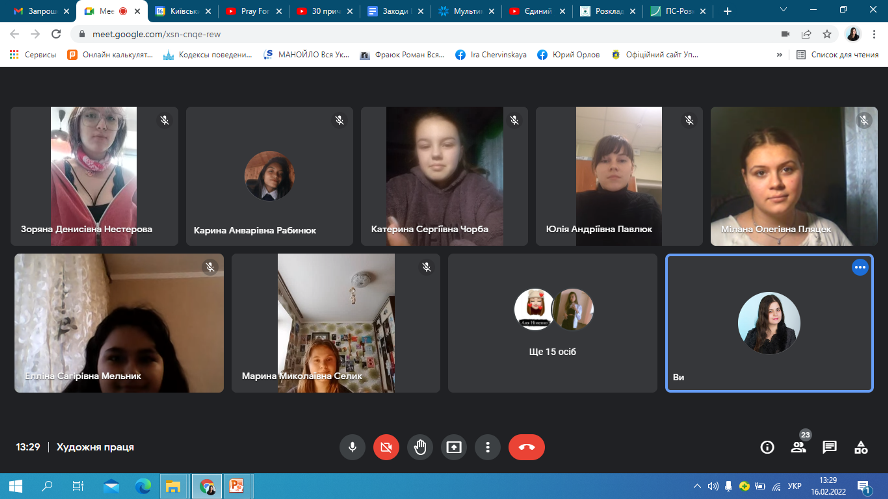888x499 pixels.
Task: Open more options three-dot menu in Meet controls
Action: tap(488, 447)
